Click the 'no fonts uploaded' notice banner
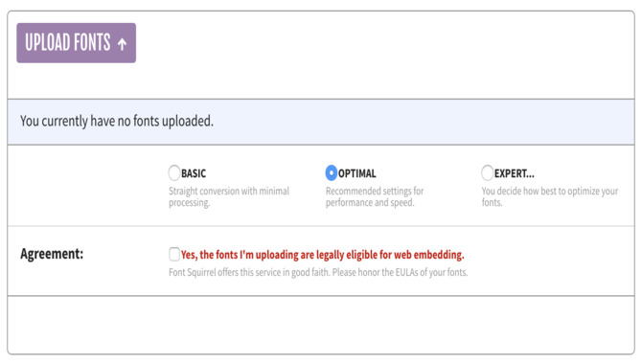 click(321, 122)
